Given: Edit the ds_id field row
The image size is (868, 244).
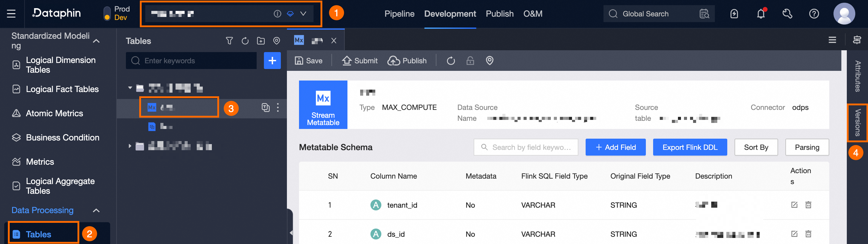Looking at the screenshot, I should [x=794, y=234].
